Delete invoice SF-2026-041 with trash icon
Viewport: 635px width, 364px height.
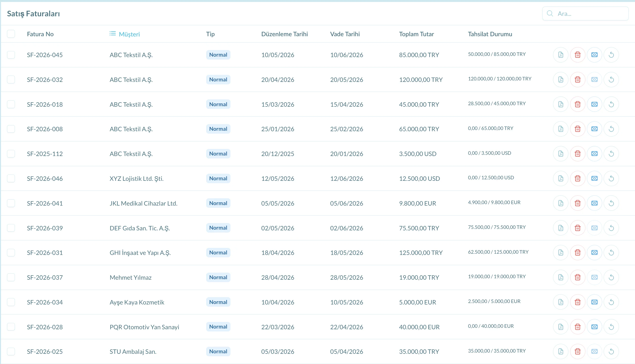[577, 203]
